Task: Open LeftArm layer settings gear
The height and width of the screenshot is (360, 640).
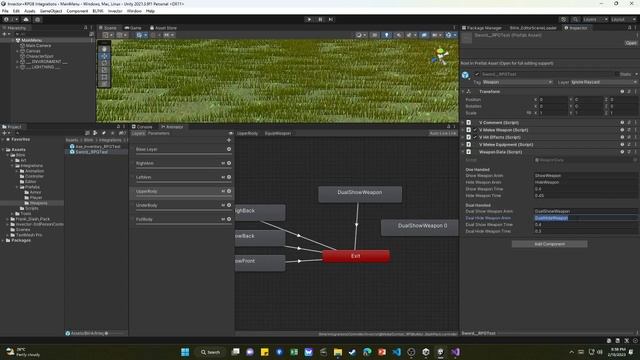Action: pyautogui.click(x=229, y=177)
